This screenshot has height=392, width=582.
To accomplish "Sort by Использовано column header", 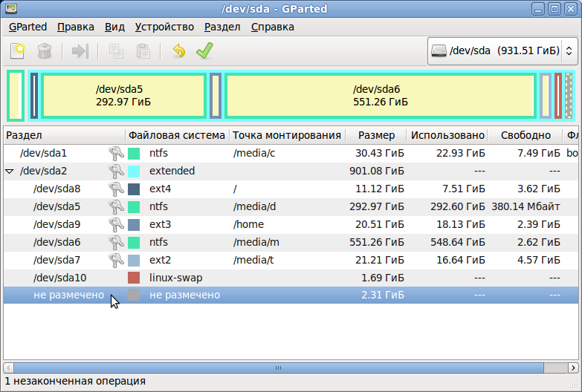I will [x=447, y=135].
